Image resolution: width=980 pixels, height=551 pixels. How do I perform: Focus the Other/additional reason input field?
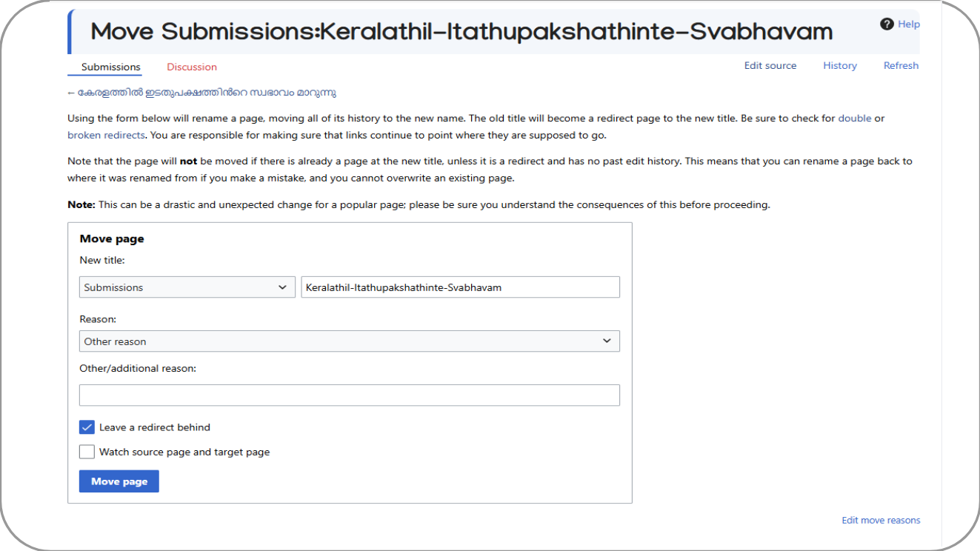pyautogui.click(x=350, y=395)
